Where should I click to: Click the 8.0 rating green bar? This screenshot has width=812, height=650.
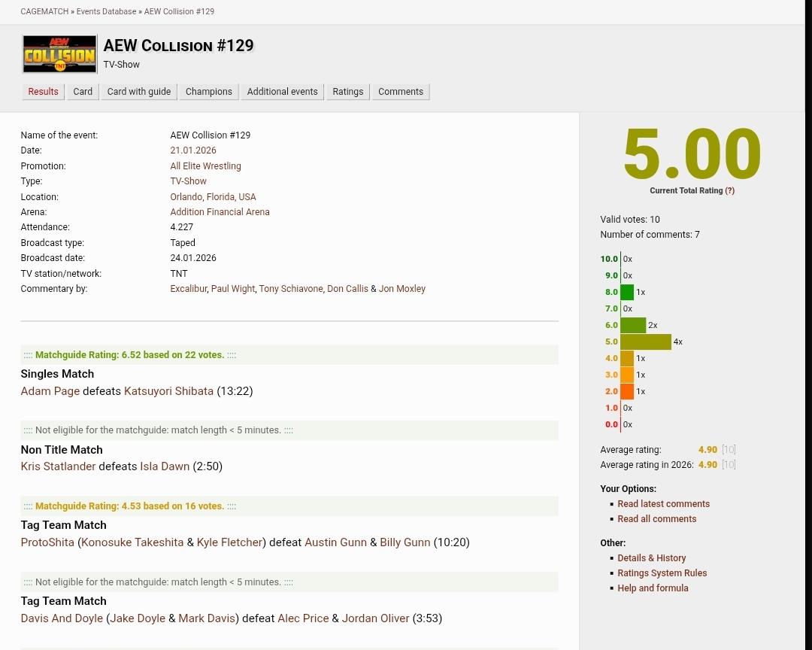627,292
